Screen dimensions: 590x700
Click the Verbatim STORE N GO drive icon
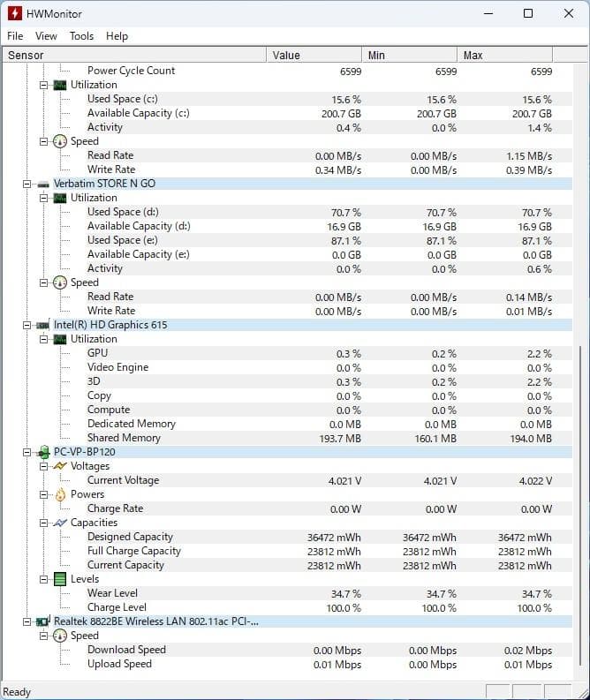43,184
